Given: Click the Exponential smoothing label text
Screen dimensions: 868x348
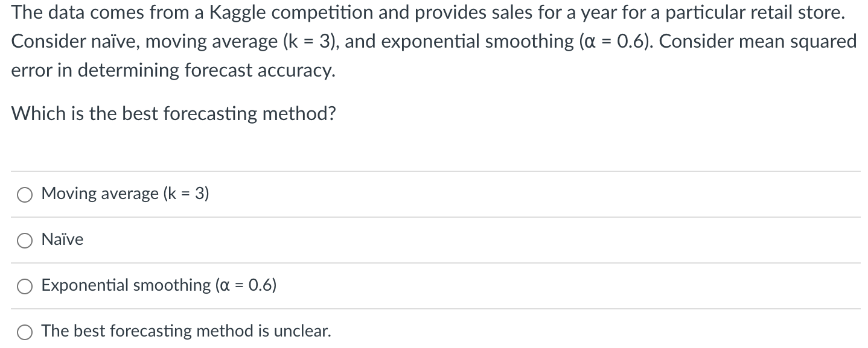Looking at the screenshot, I should (x=158, y=285).
